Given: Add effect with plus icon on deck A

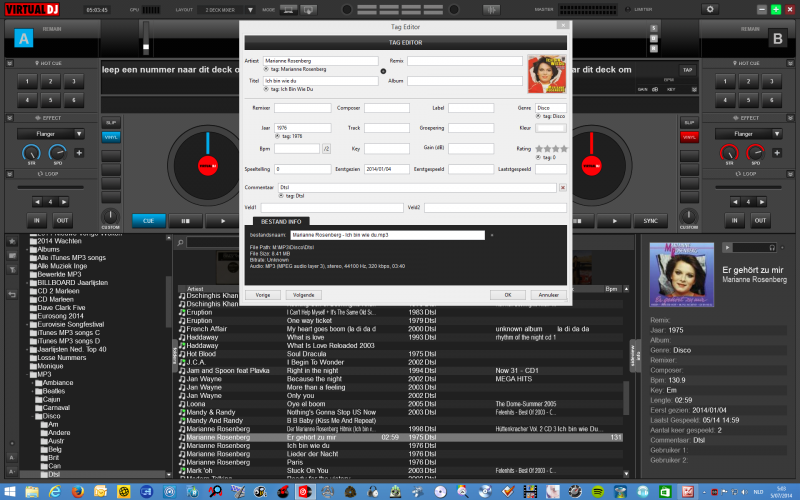Looking at the screenshot, I should pyautogui.click(x=79, y=153).
